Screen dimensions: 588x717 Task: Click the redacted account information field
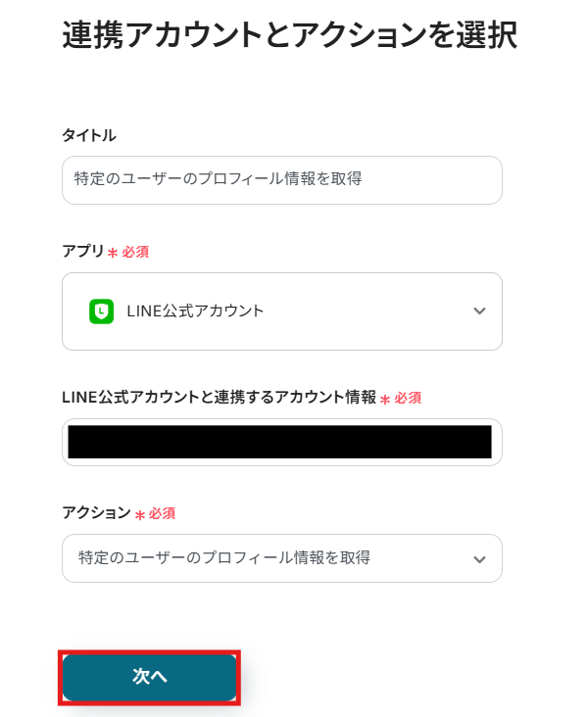click(x=280, y=443)
